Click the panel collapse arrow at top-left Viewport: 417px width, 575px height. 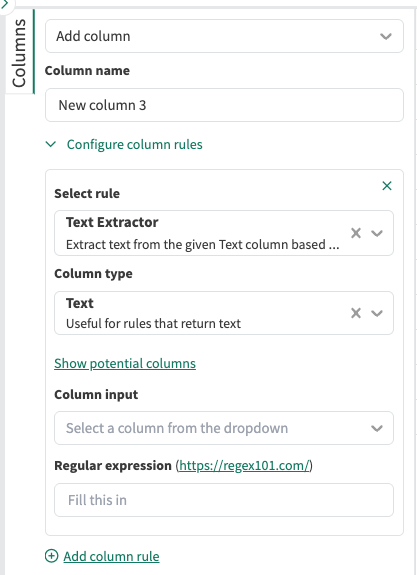(4, 4)
